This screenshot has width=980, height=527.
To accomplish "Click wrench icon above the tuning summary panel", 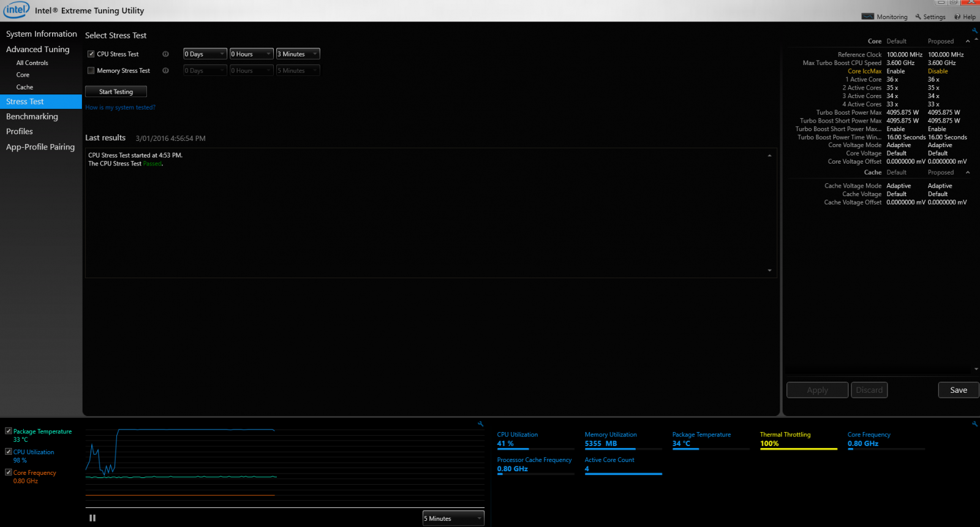I will (x=974, y=30).
